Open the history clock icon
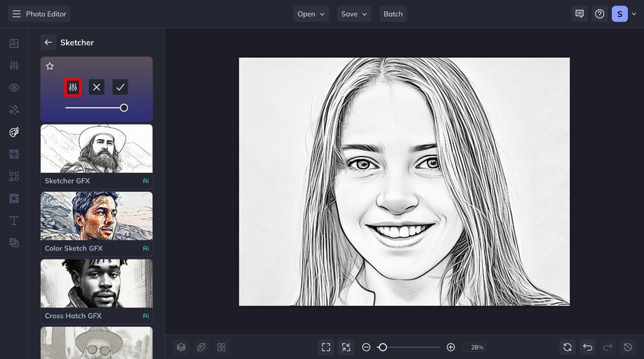The height and width of the screenshot is (359, 644). coord(628,347)
